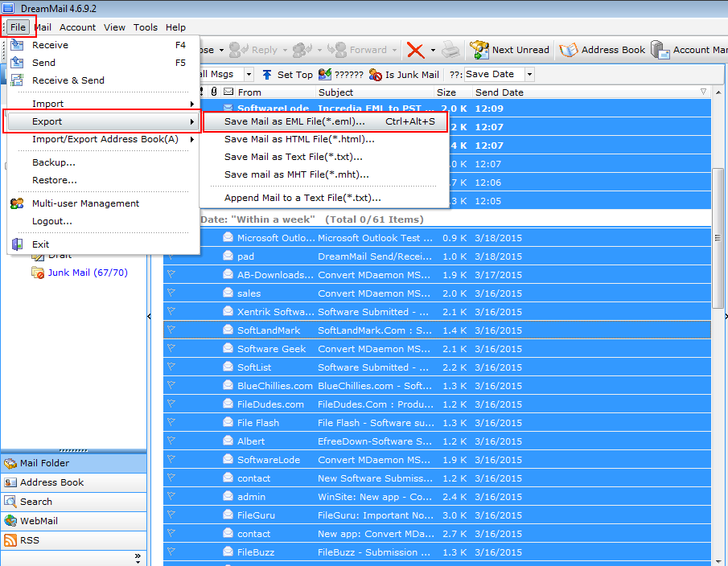
Task: Click the Next Unread toolbar icon
Action: click(x=479, y=50)
